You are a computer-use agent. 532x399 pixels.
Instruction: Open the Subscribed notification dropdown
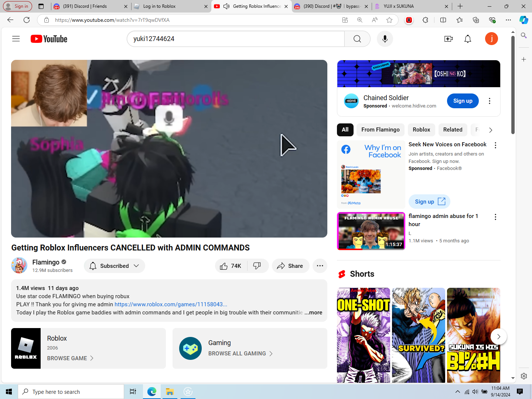pos(115,266)
